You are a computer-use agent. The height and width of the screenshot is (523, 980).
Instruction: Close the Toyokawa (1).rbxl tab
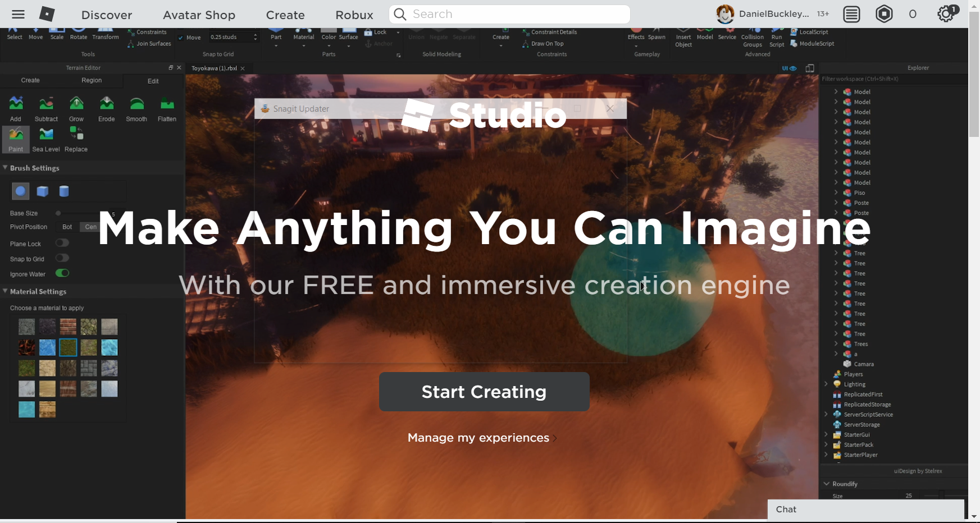pos(243,68)
